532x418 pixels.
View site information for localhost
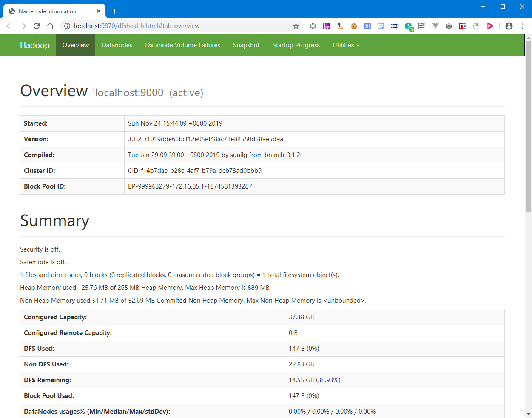point(67,26)
